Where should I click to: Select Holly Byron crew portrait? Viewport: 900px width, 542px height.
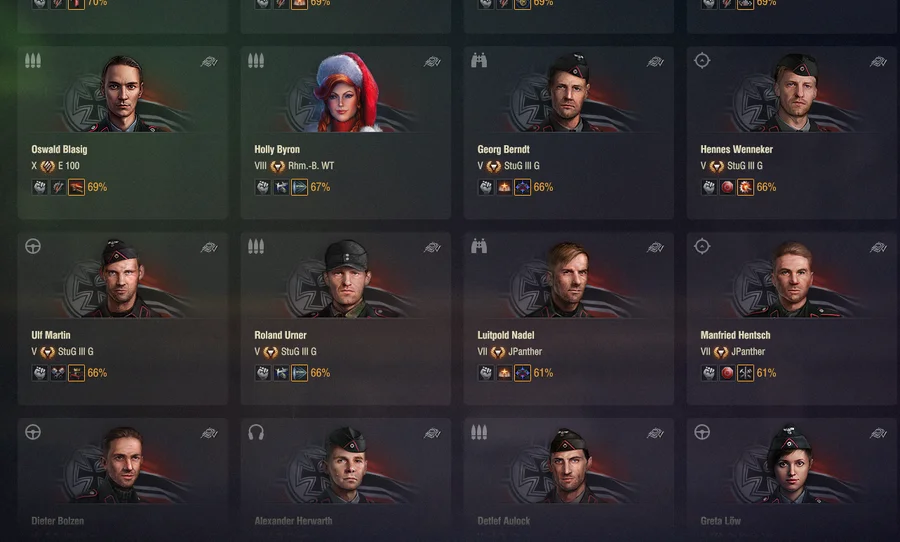coord(346,92)
